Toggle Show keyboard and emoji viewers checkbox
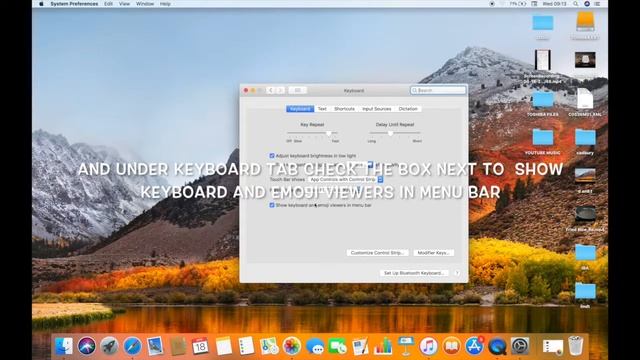 pos(272,205)
